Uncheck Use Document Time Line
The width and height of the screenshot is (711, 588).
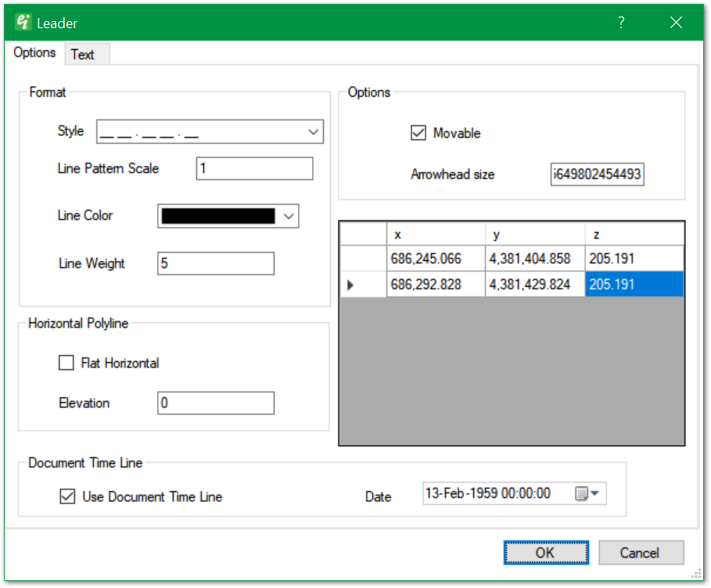coord(68,497)
